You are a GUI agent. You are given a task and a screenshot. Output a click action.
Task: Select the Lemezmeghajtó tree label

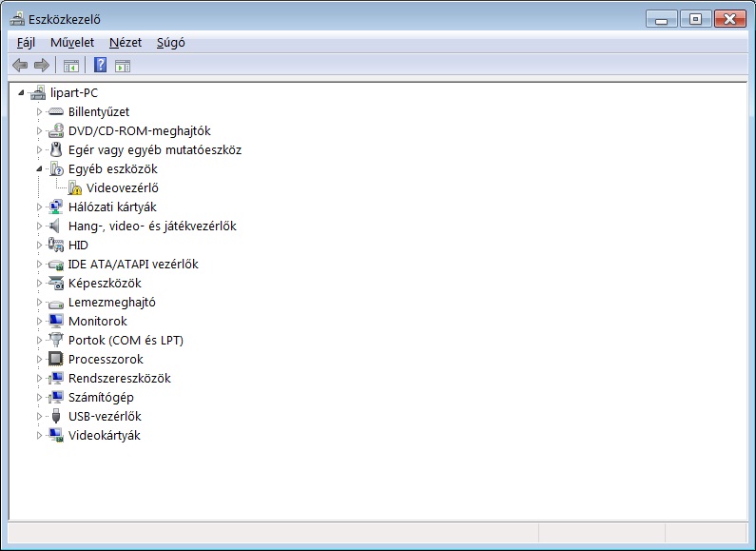point(112,302)
